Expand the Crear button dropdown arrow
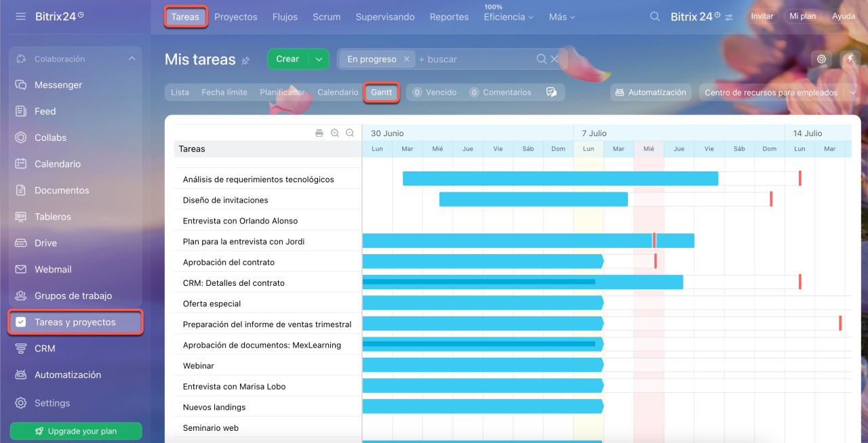 coord(318,59)
